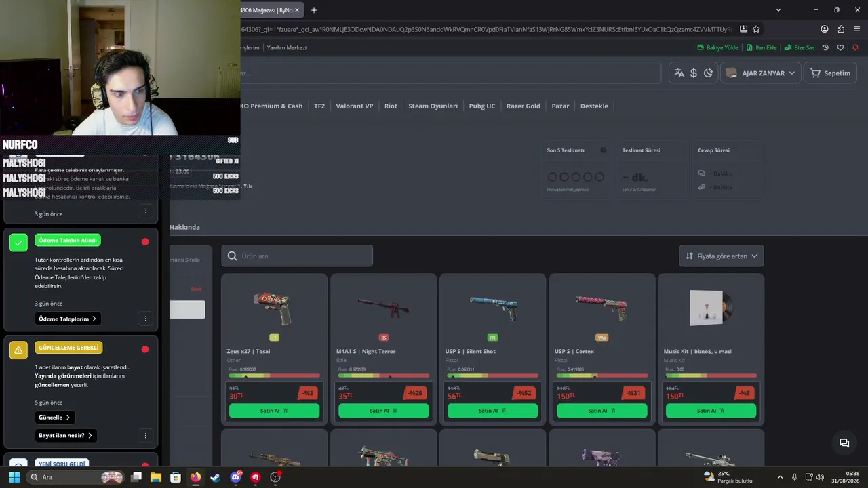Open the Yardım Merkezi link
The width and height of the screenshot is (868, 488).
(x=287, y=47)
